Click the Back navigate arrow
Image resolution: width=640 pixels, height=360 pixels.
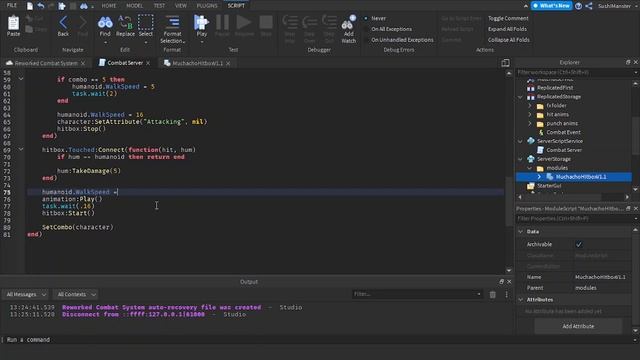(63, 23)
